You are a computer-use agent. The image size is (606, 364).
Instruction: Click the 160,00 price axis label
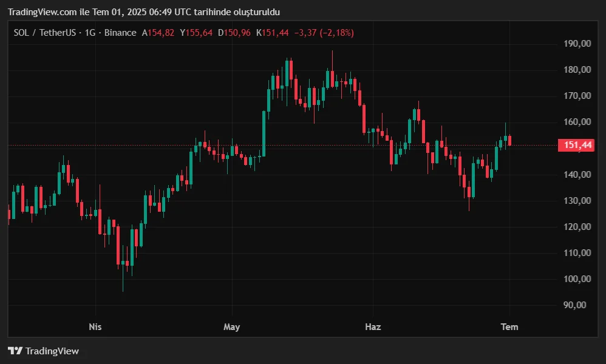coord(577,122)
